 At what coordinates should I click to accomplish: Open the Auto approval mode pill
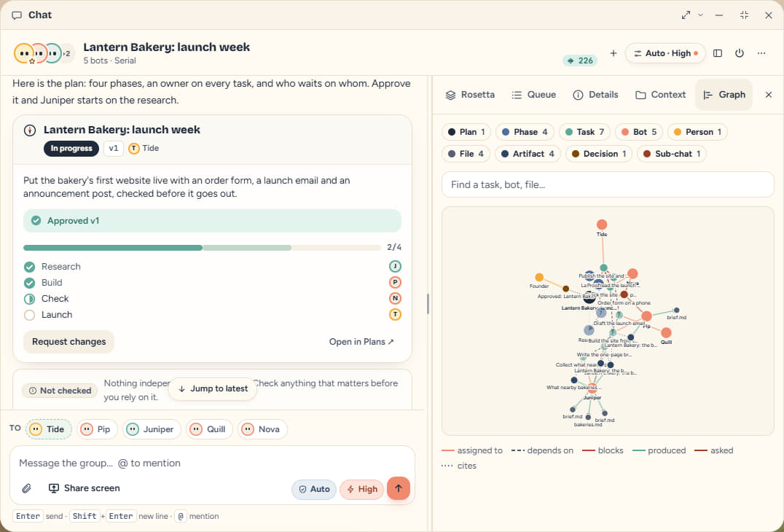(x=314, y=490)
